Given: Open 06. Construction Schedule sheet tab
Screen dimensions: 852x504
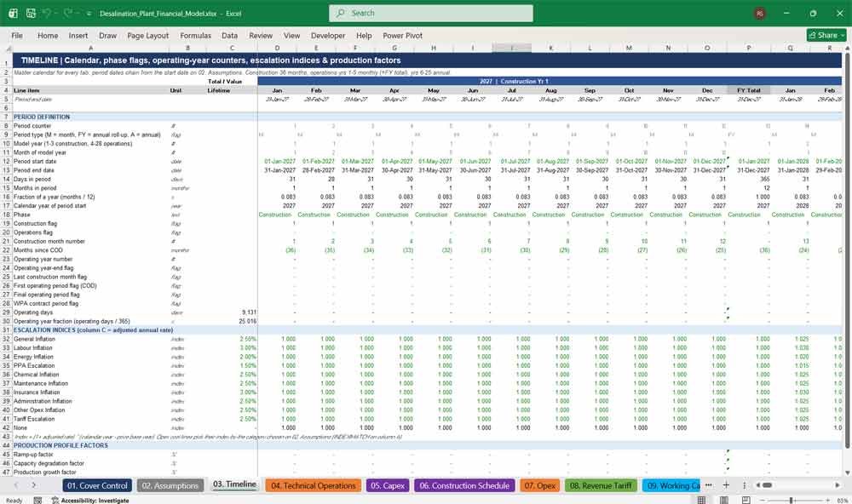Looking at the screenshot, I should point(464,485).
